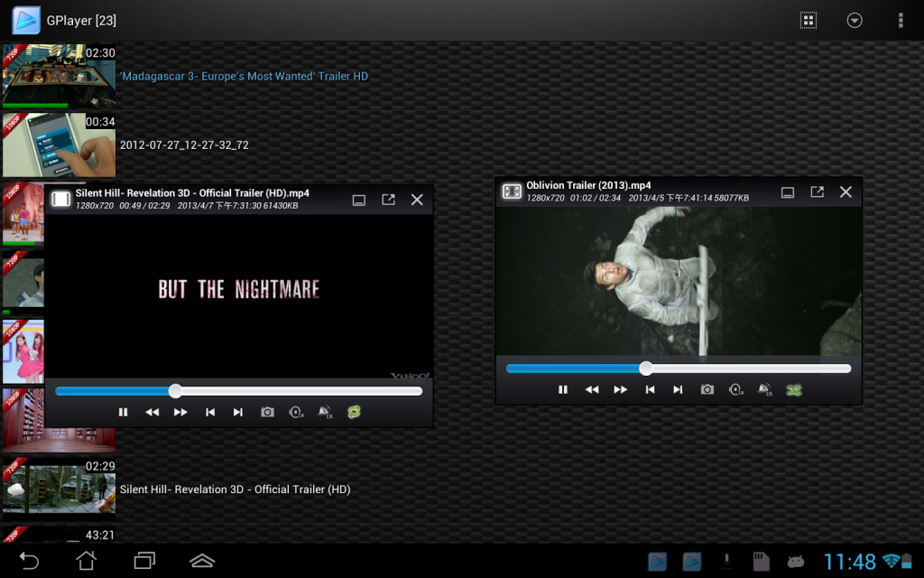924x578 pixels.
Task: Toggle the green repeat mode in Silent Hill player
Action: point(354,412)
